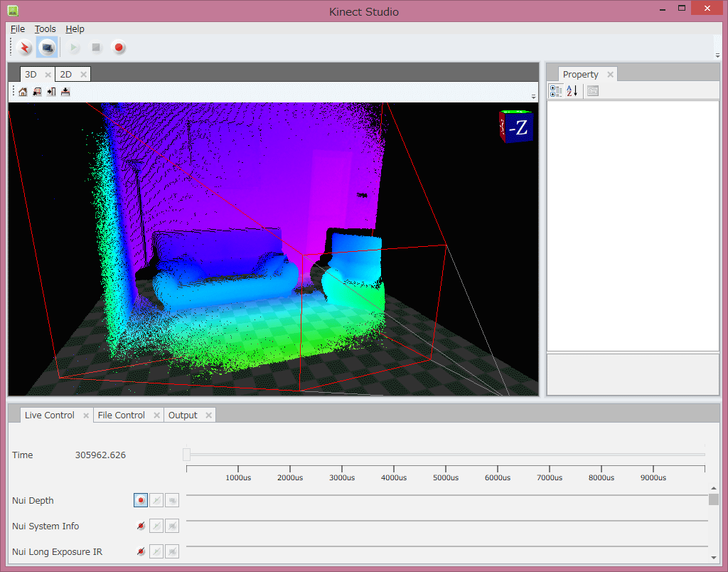Switch to the 2D view tab

(x=66, y=75)
